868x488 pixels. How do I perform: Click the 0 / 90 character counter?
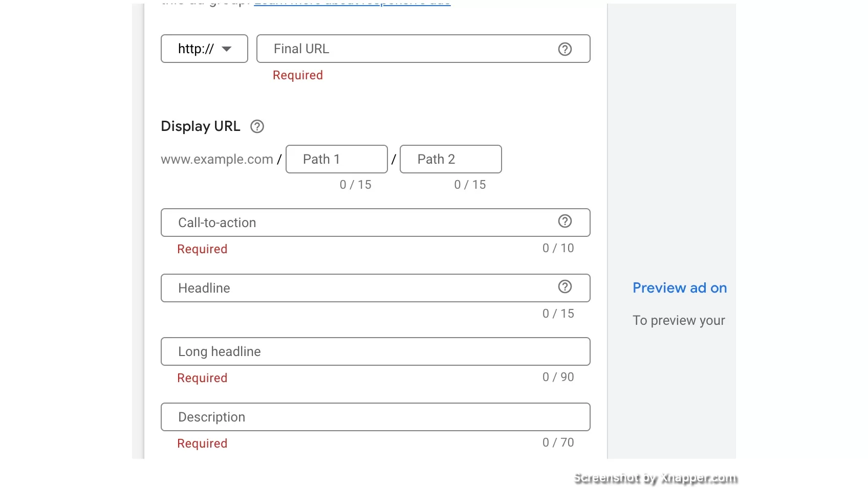558,377
